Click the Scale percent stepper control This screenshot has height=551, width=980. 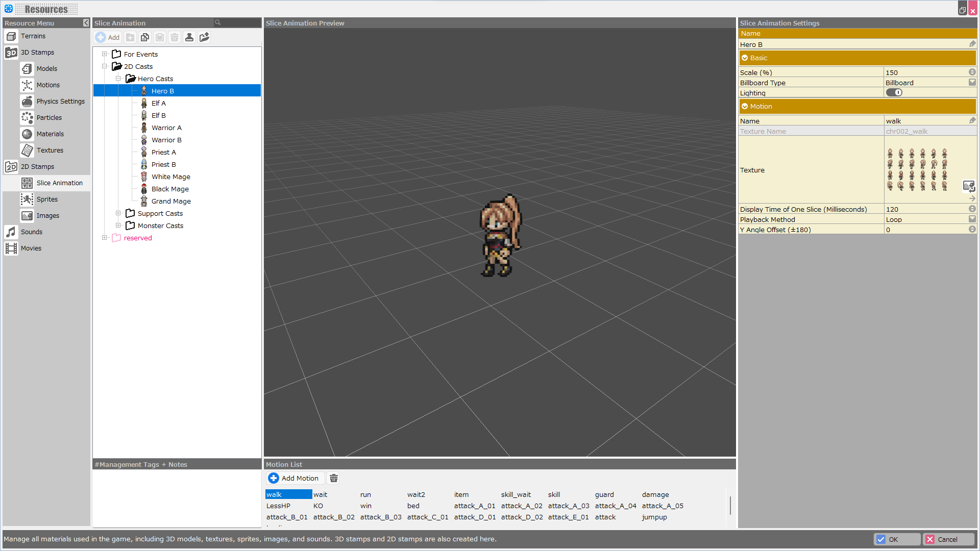click(x=972, y=72)
